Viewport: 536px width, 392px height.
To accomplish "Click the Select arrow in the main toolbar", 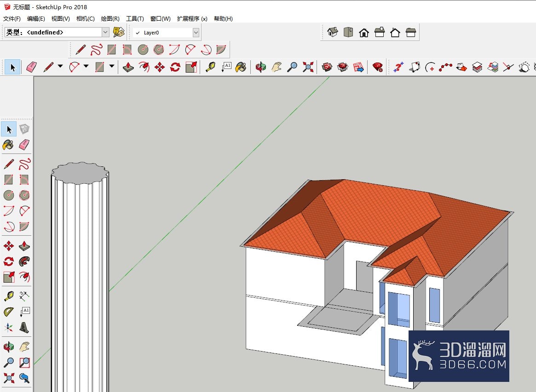I will tap(12, 67).
